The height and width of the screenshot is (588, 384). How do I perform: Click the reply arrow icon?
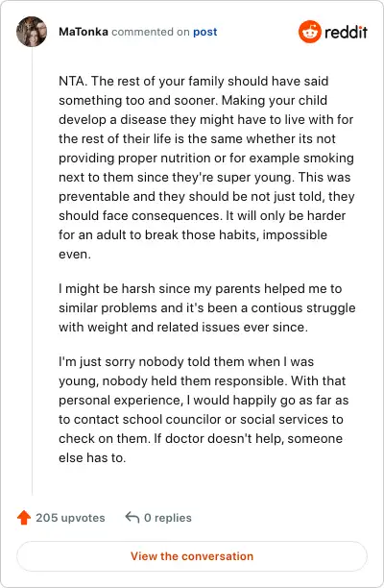[132, 517]
